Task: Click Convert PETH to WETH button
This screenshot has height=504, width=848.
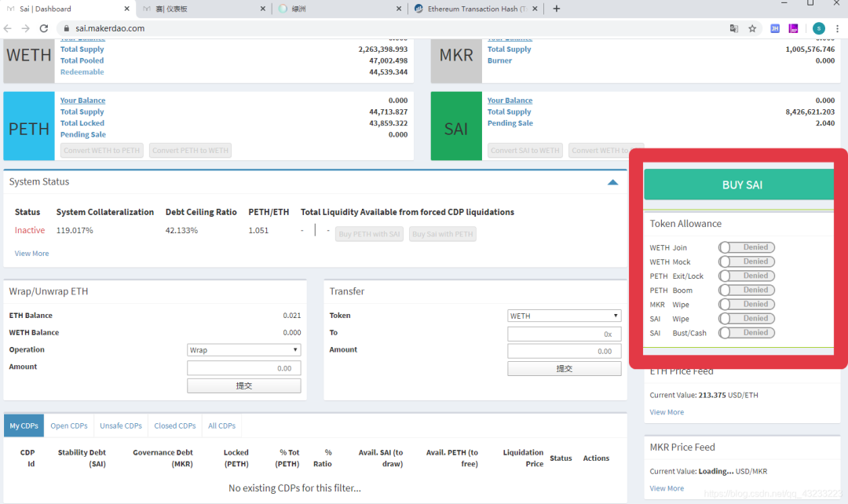Action: coord(190,150)
